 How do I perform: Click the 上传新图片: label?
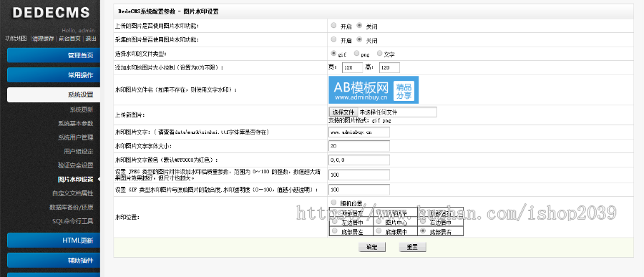coord(130,115)
